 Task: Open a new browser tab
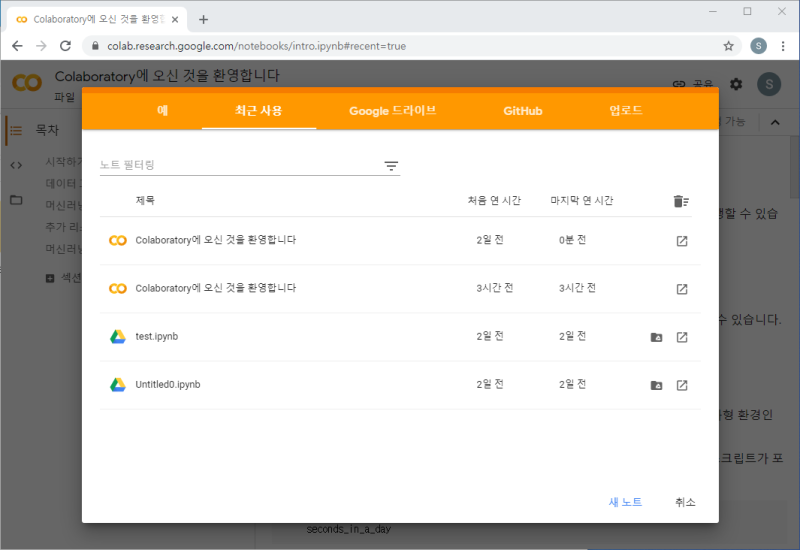[x=204, y=19]
